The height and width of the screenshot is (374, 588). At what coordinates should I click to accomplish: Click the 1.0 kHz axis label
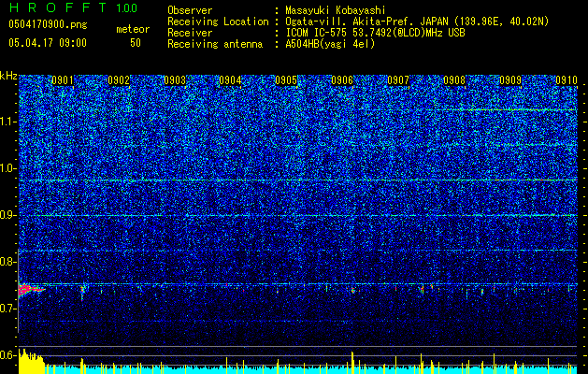pyautogui.click(x=7, y=168)
